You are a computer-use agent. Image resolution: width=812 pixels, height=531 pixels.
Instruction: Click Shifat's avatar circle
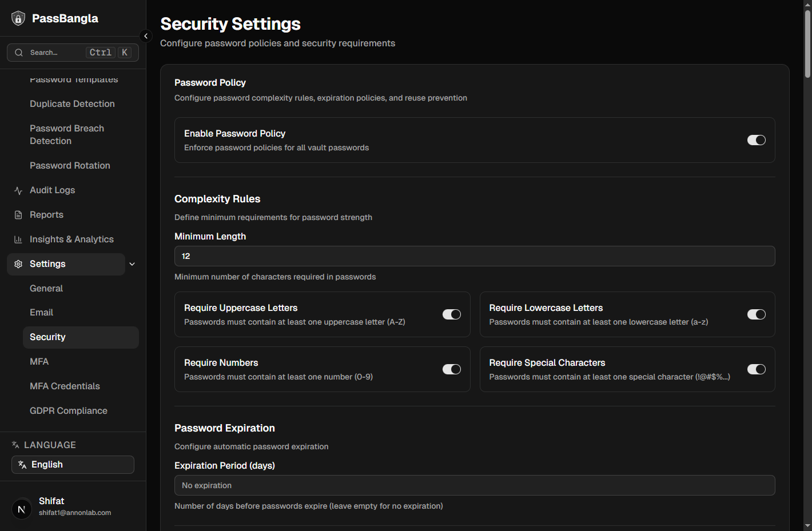tap(21, 509)
